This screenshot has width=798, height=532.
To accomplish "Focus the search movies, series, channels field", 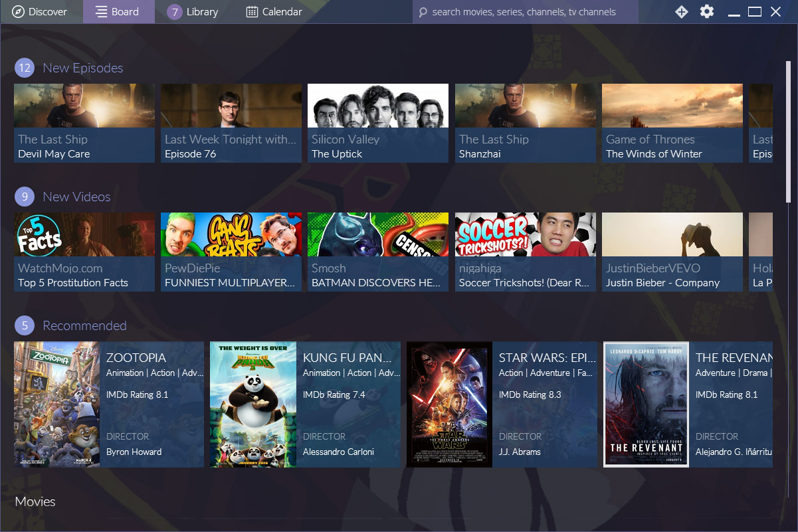I will click(x=525, y=12).
